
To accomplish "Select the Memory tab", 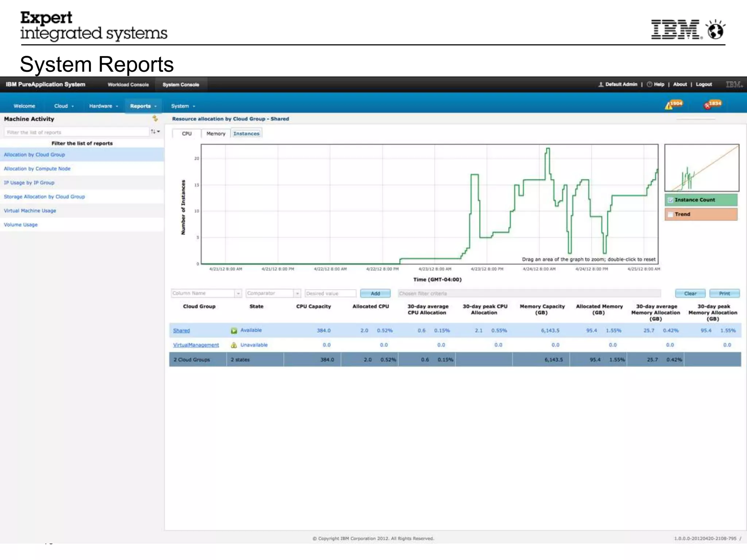I will 216,134.
